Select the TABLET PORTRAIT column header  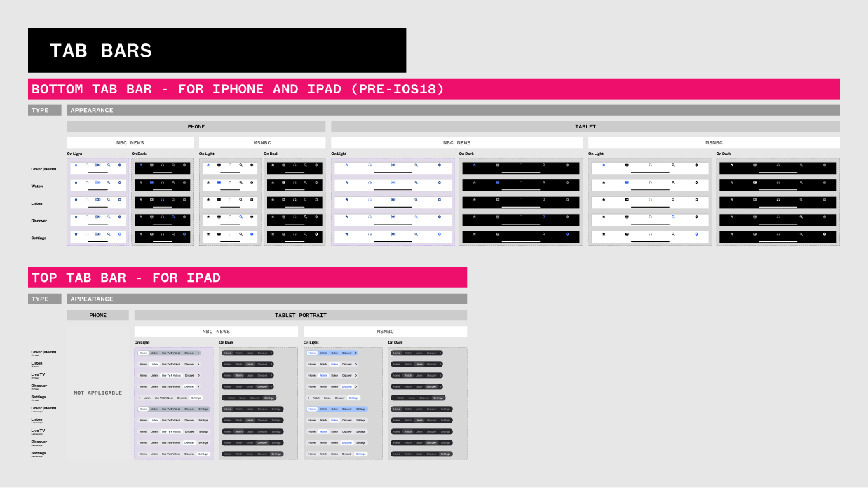coord(300,316)
